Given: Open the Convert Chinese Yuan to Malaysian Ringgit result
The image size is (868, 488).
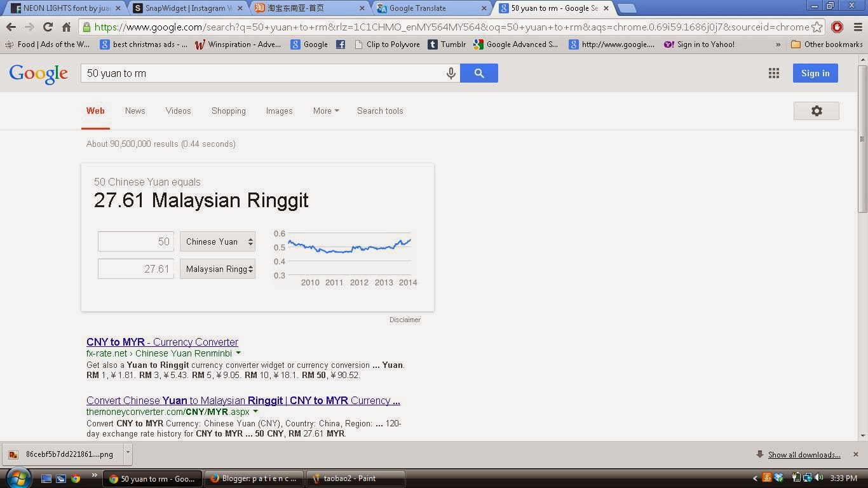Looking at the screenshot, I should pos(243,400).
